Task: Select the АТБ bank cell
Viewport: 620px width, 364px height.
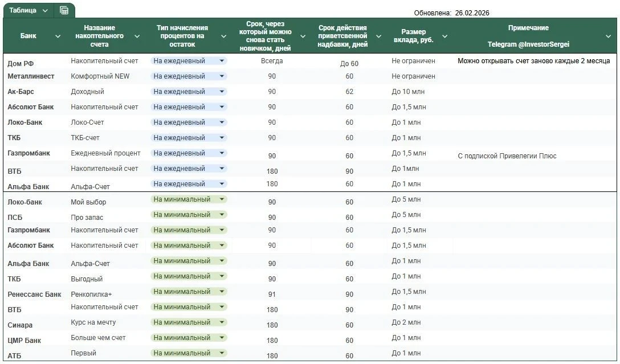Action: tap(14, 356)
